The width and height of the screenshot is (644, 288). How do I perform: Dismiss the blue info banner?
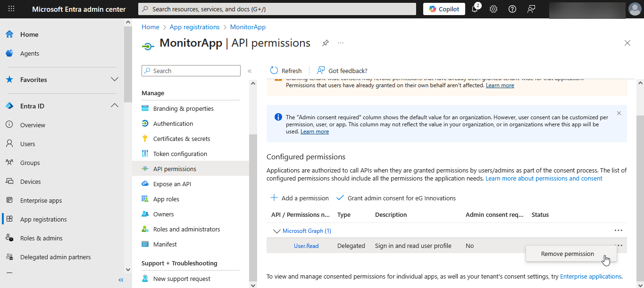click(619, 113)
